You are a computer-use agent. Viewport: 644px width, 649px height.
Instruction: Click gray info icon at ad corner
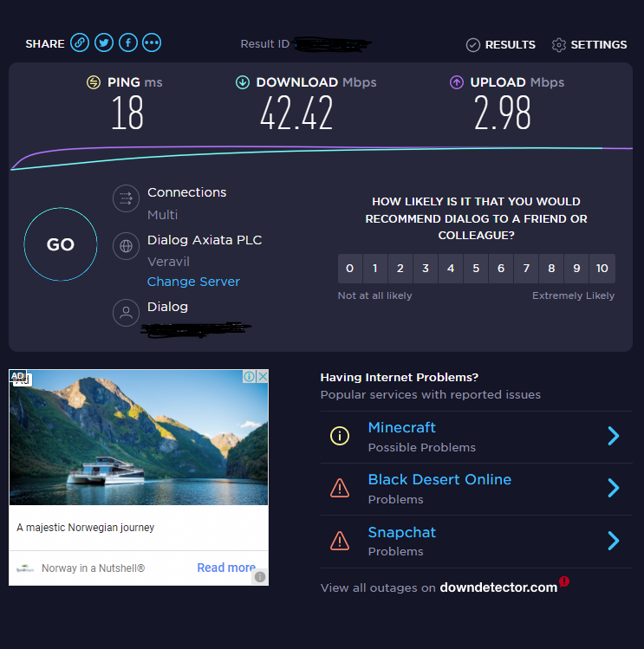click(x=260, y=576)
